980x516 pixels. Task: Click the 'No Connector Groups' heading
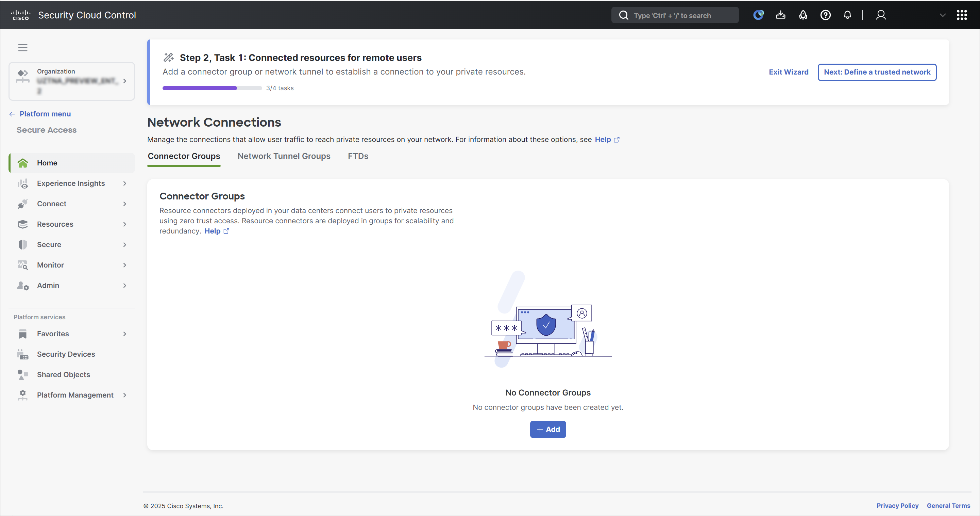[548, 393]
